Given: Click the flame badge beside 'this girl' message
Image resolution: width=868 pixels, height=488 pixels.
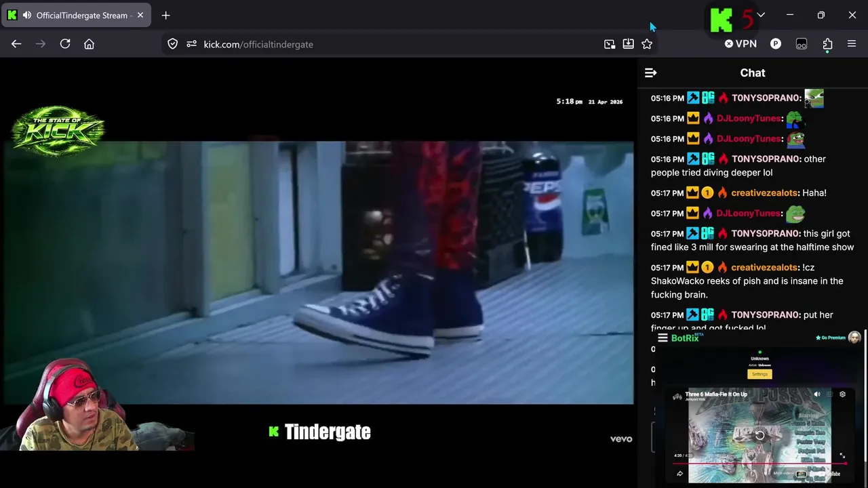Looking at the screenshot, I should point(723,233).
